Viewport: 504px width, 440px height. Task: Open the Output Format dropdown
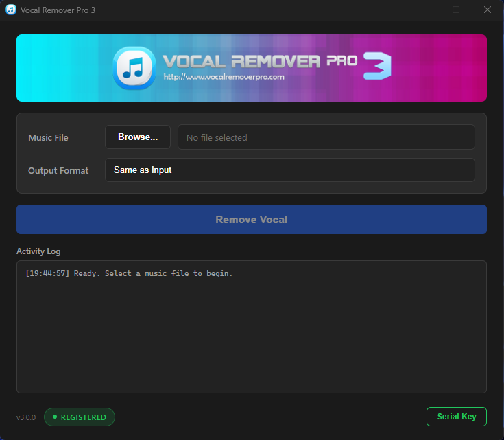coord(290,170)
